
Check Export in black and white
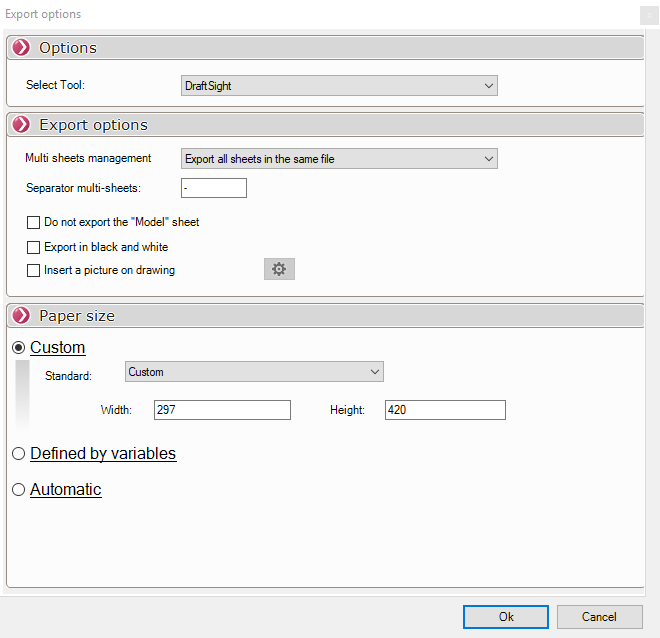coord(34,247)
